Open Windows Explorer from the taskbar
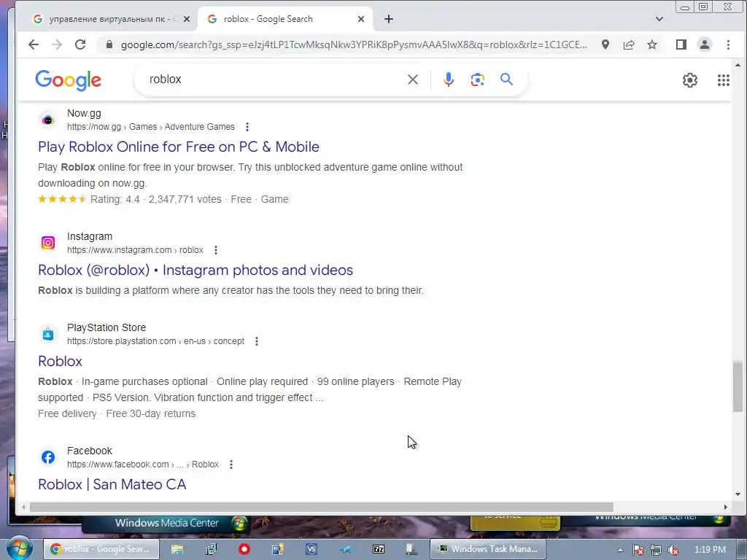 [177, 550]
